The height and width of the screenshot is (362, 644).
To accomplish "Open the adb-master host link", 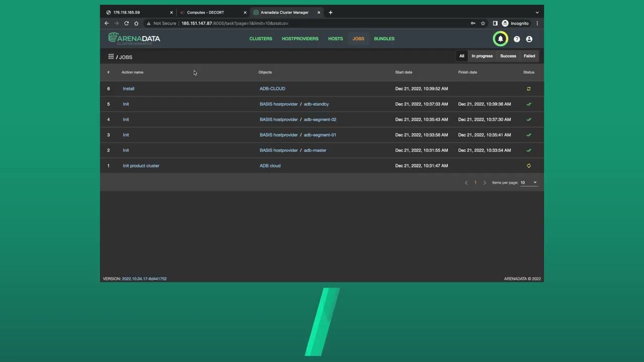I will (315, 150).
